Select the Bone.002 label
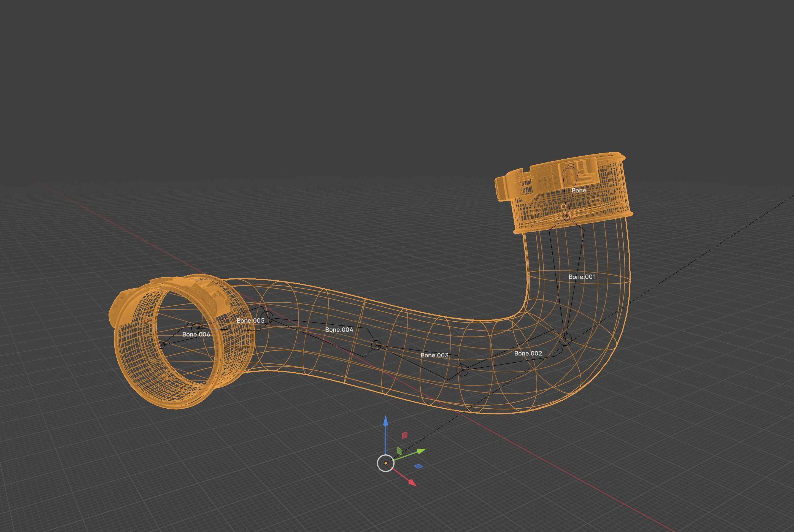This screenshot has width=794, height=532. (x=528, y=353)
